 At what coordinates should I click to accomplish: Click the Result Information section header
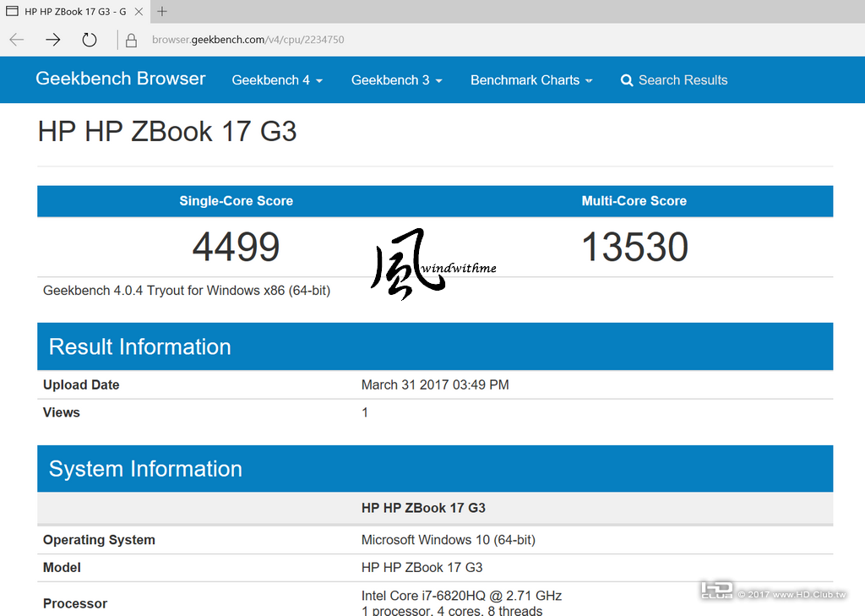tap(435, 346)
